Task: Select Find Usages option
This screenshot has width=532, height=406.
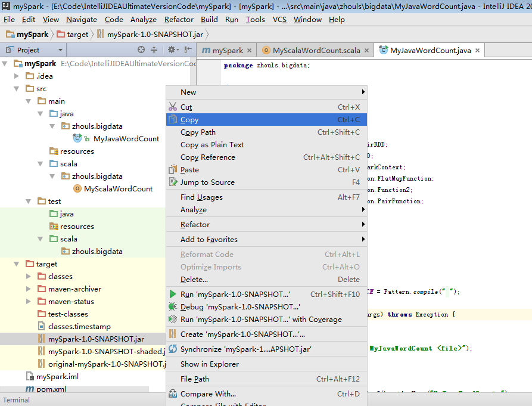Action: tap(266, 197)
